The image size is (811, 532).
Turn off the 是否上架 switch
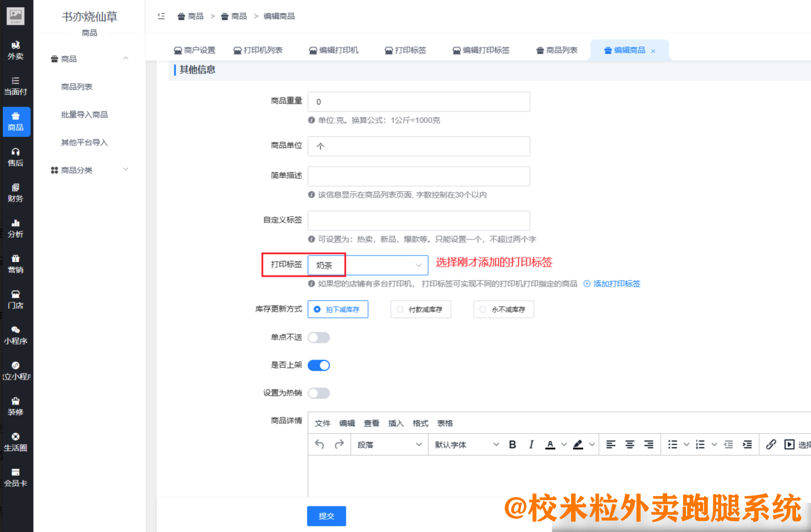(x=319, y=365)
